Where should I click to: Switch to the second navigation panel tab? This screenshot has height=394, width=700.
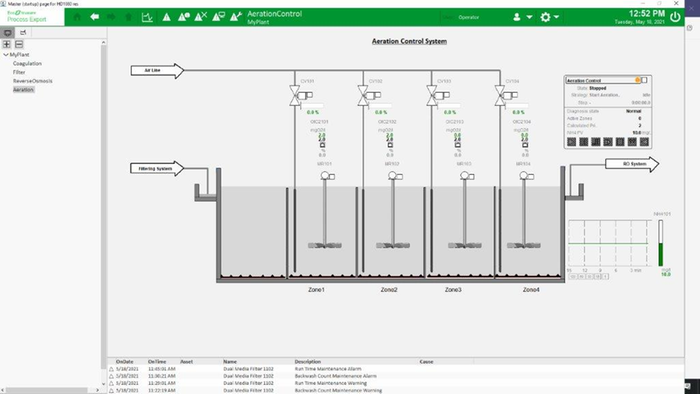(x=23, y=33)
